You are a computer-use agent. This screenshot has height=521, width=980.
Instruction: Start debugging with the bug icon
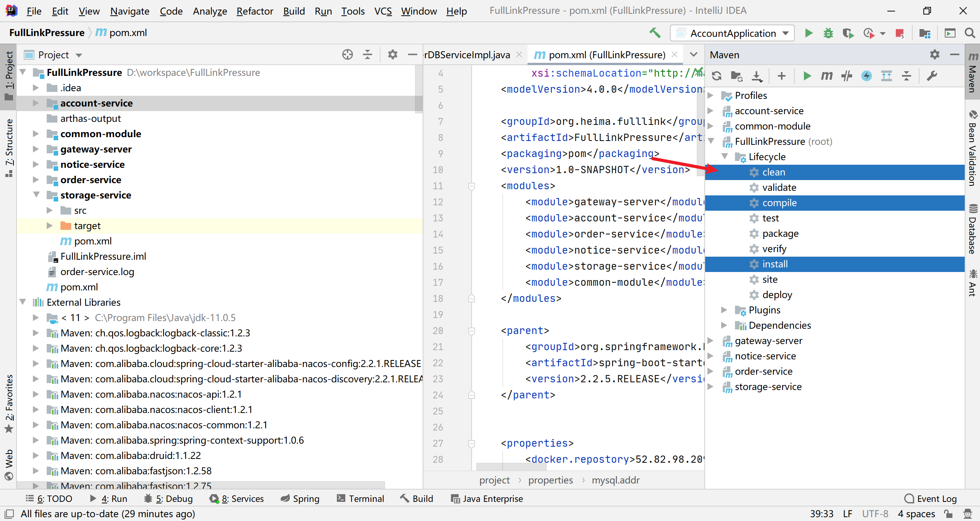(828, 33)
